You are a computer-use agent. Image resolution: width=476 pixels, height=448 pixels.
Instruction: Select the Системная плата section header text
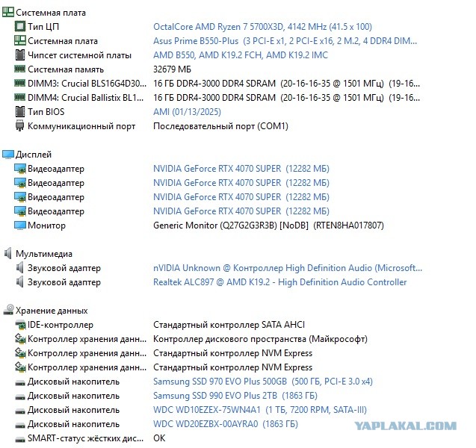tap(51, 13)
